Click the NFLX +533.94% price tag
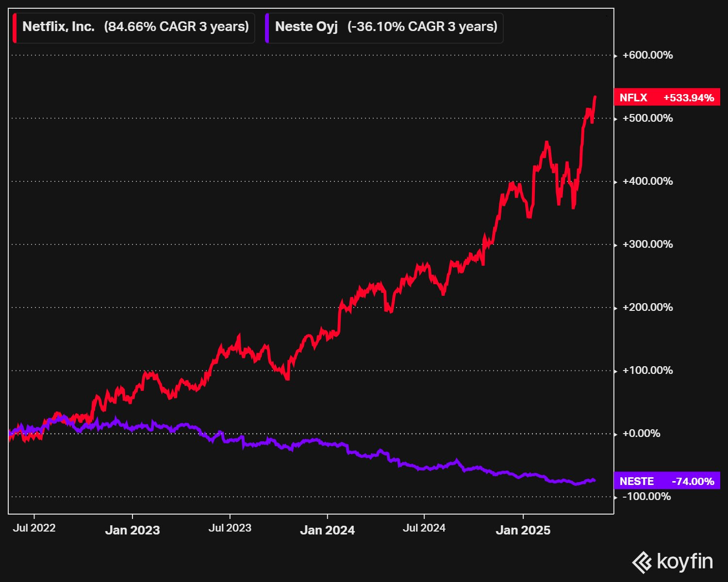 [x=667, y=97]
